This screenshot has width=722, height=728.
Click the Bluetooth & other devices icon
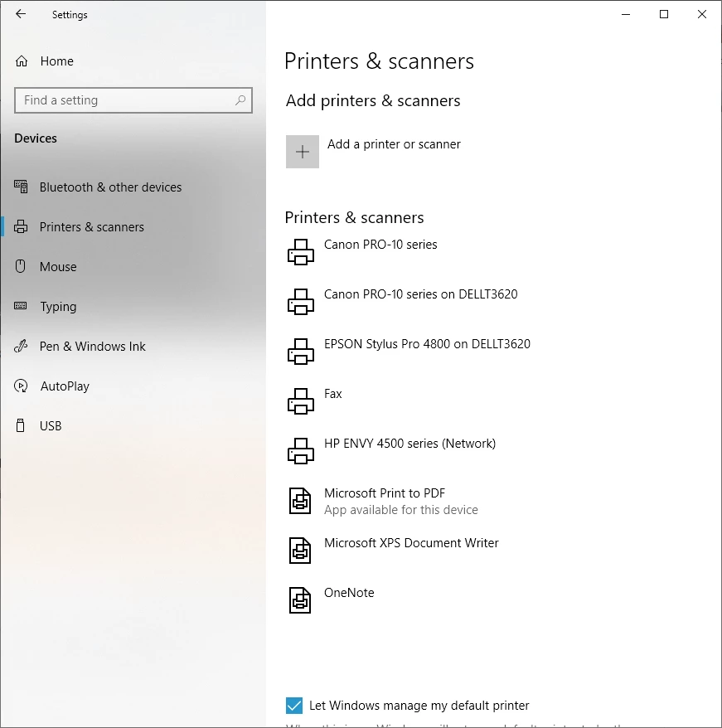[21, 187]
